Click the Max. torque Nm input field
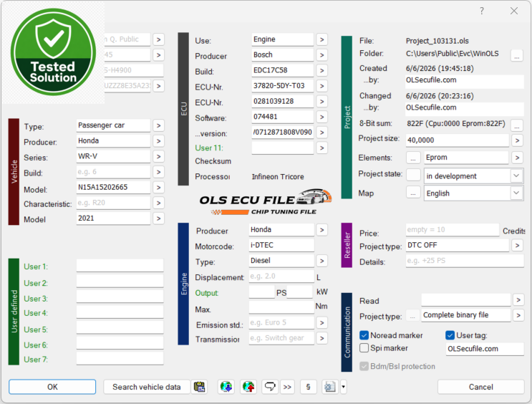 (281, 307)
